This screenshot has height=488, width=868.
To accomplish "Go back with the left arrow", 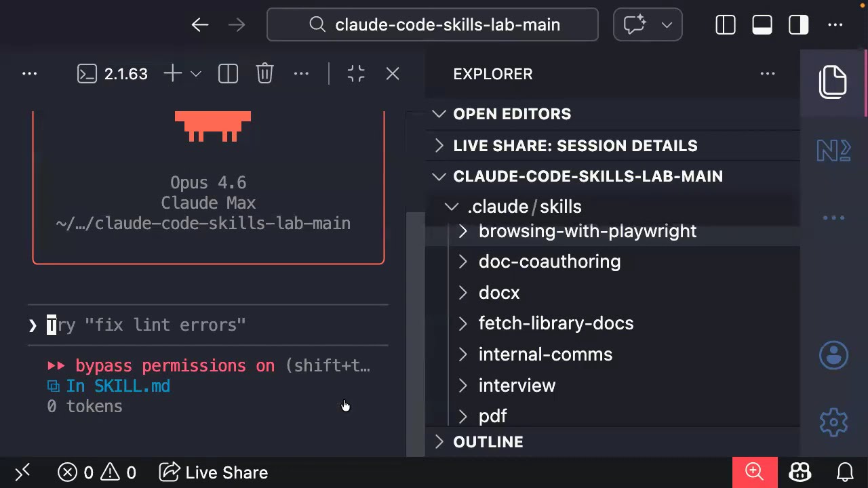I will point(200,25).
